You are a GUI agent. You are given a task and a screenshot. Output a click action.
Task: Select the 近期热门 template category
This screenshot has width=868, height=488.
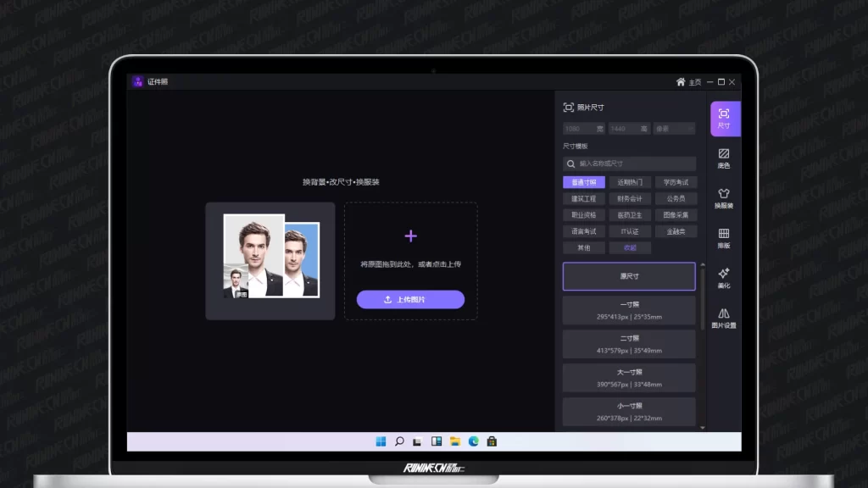(x=630, y=182)
